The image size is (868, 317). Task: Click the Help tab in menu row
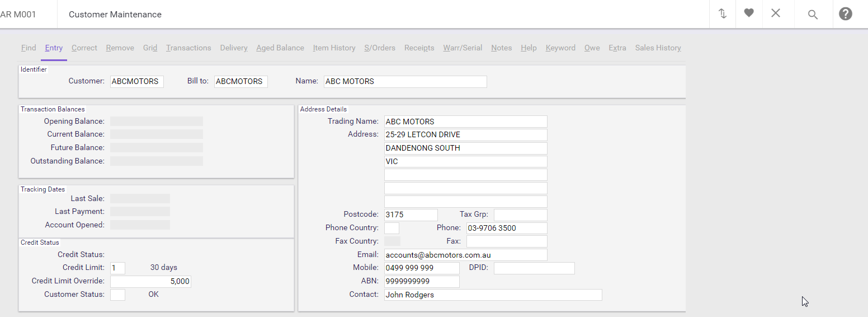pos(529,48)
